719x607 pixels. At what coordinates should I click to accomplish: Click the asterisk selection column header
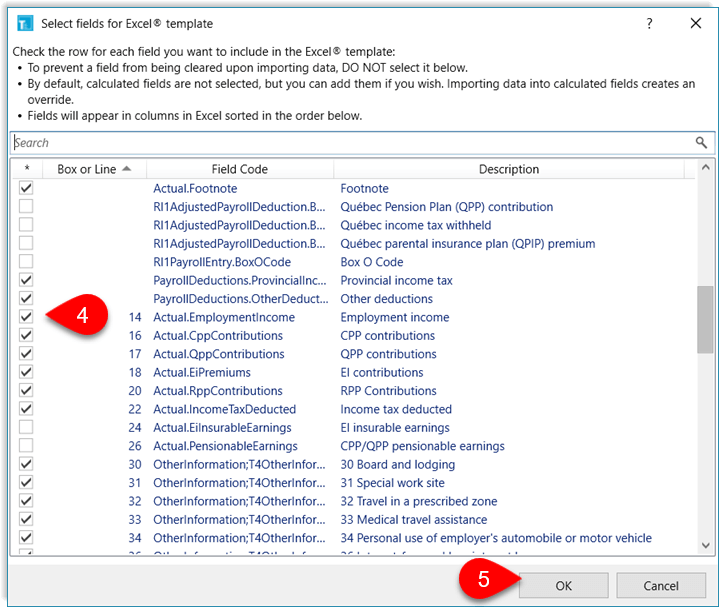click(x=27, y=169)
